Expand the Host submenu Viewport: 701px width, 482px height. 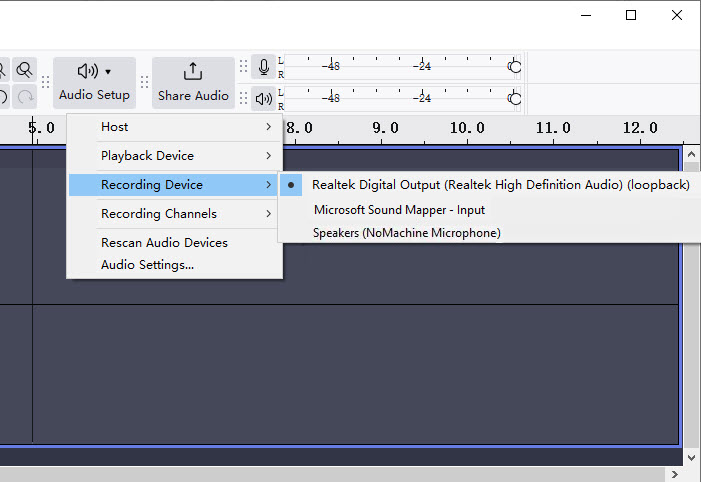(175, 127)
